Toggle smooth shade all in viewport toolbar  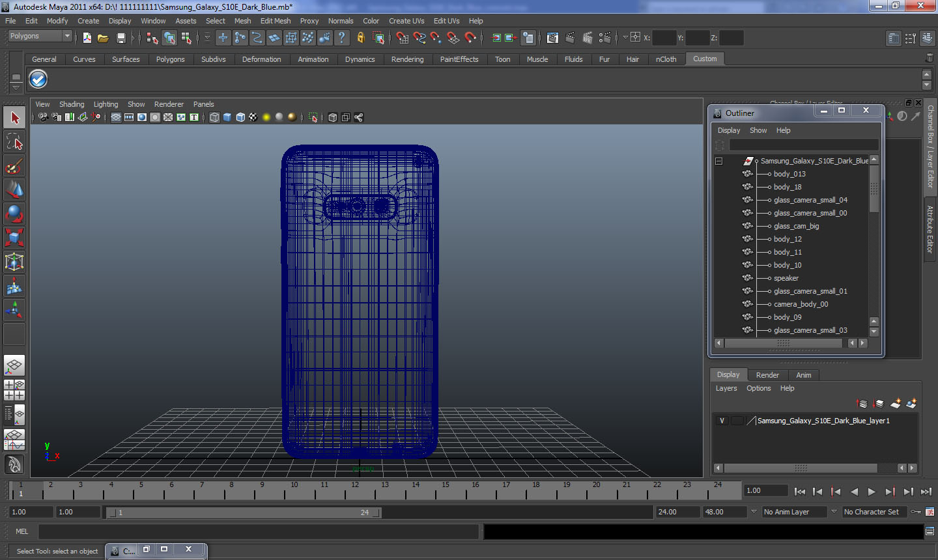227,117
